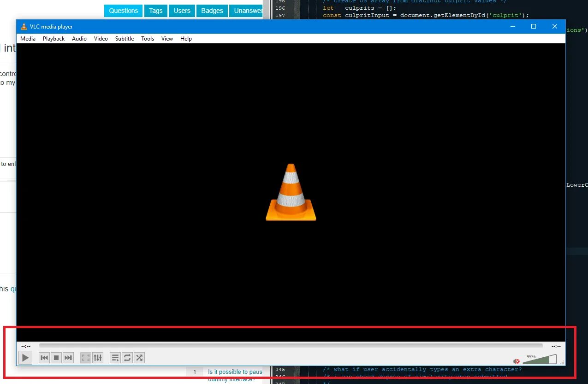Open the Audio menu
Viewport: 588px width, 384px height.
(x=79, y=39)
